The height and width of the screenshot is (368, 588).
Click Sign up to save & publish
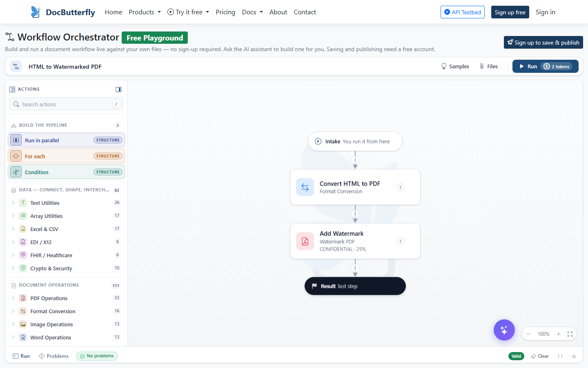coord(543,43)
